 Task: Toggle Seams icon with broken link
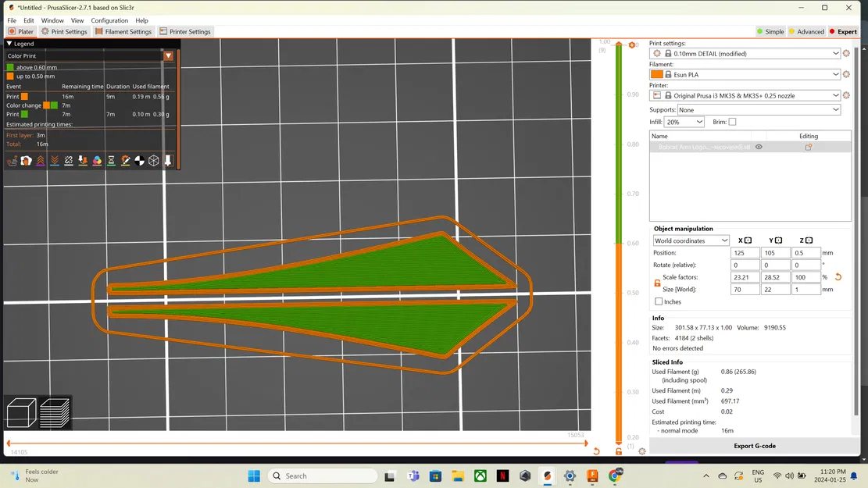pyautogui.click(x=69, y=160)
